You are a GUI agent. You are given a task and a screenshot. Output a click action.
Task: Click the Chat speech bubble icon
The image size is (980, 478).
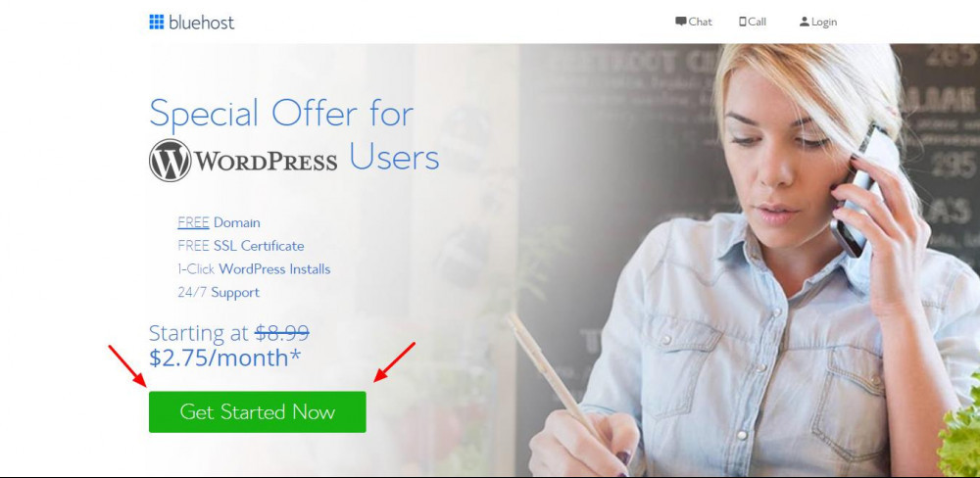681,22
